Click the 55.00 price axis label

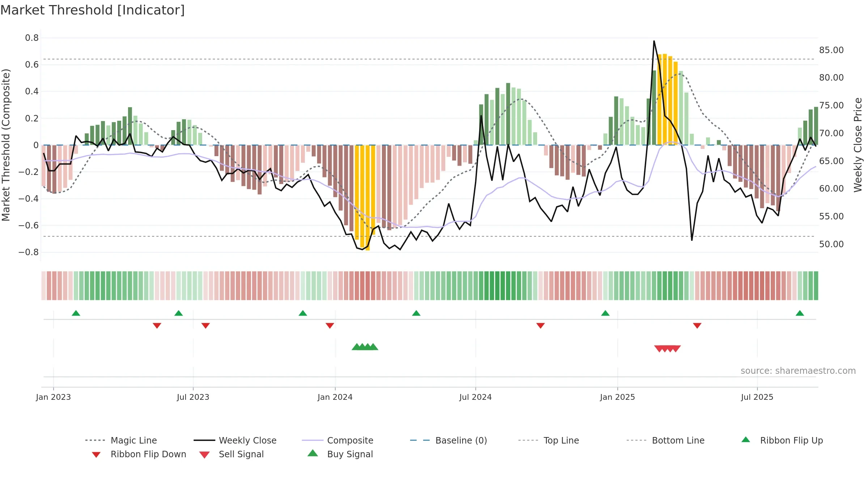point(831,217)
